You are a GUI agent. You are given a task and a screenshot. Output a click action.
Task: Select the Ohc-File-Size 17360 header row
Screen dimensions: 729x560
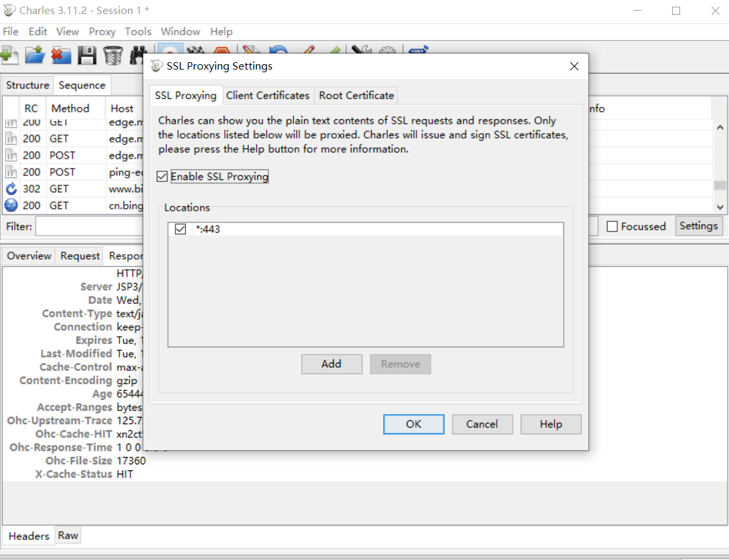tap(95, 461)
